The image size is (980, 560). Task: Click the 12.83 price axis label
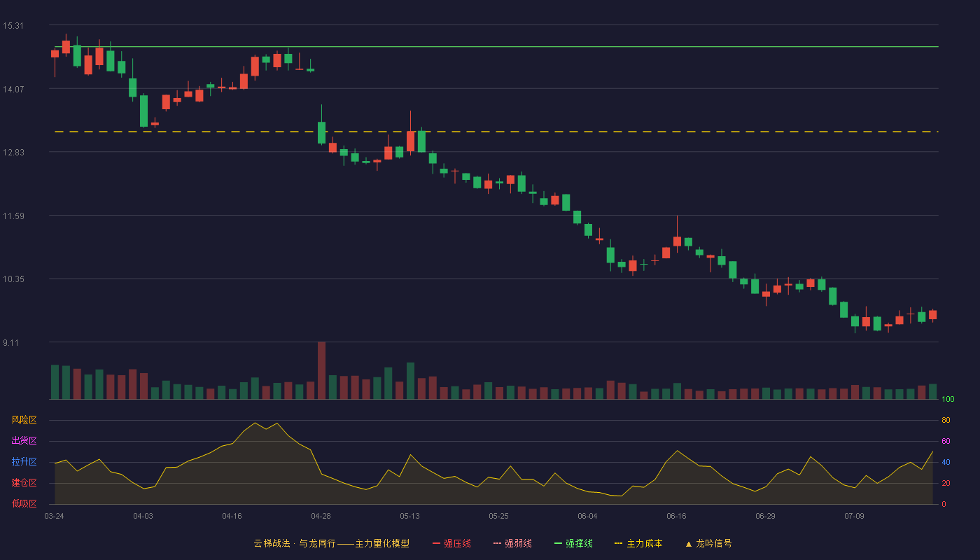[13, 153]
